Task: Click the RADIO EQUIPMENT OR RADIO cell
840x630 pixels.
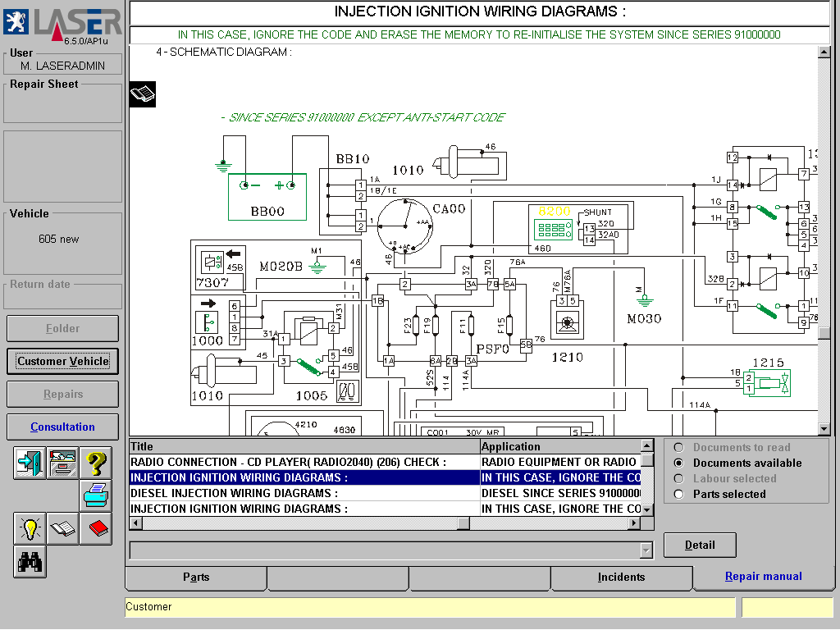Action: coord(560,462)
